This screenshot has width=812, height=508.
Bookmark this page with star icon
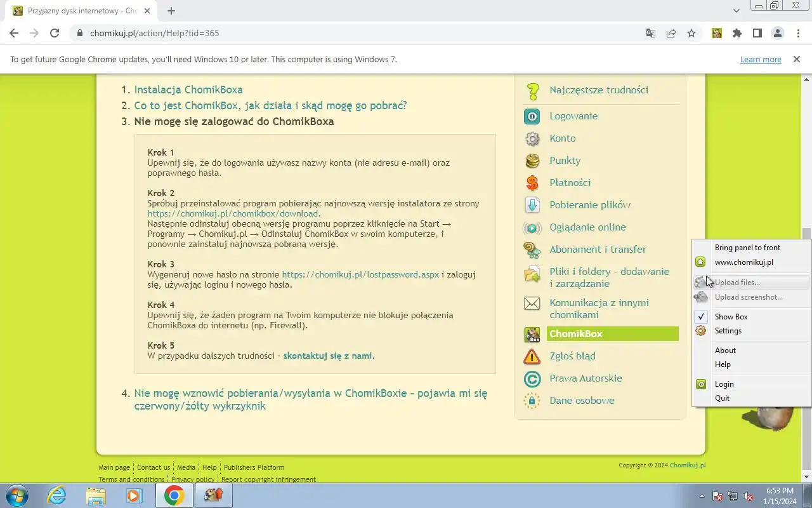(691, 33)
